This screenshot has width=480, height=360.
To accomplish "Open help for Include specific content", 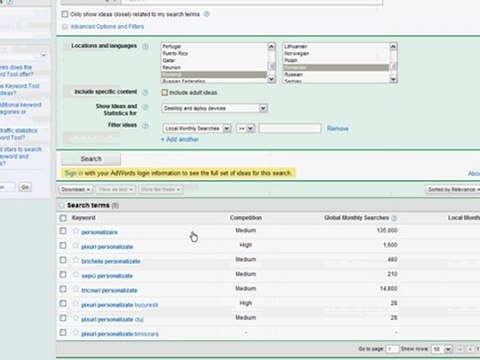I will coord(145,92).
